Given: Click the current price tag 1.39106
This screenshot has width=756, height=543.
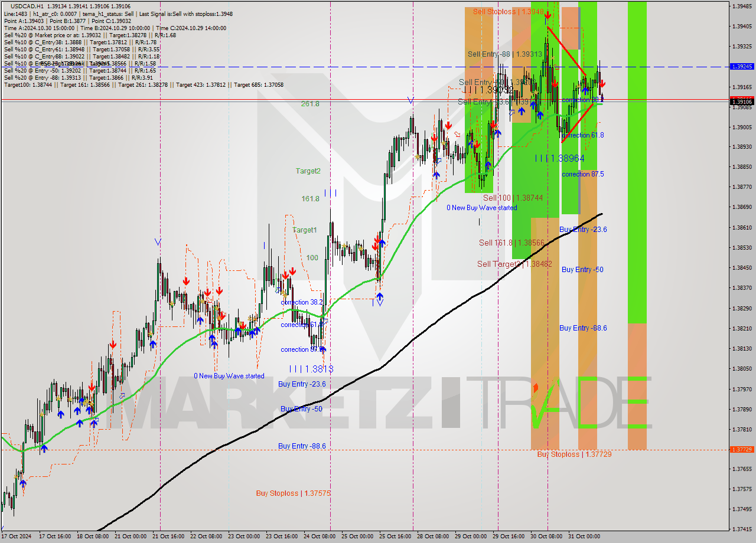Looking at the screenshot, I should tap(742, 102).
